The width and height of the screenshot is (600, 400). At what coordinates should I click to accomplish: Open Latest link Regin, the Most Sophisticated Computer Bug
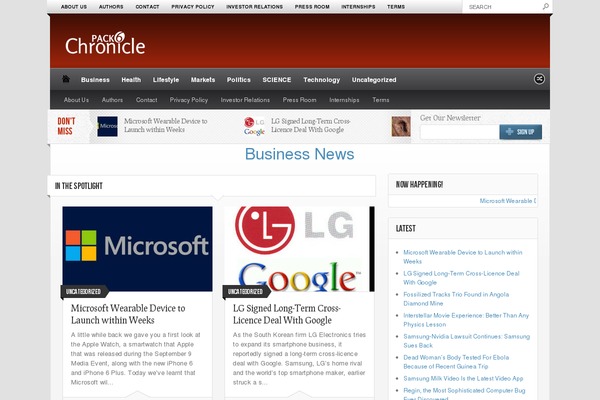tap(464, 394)
